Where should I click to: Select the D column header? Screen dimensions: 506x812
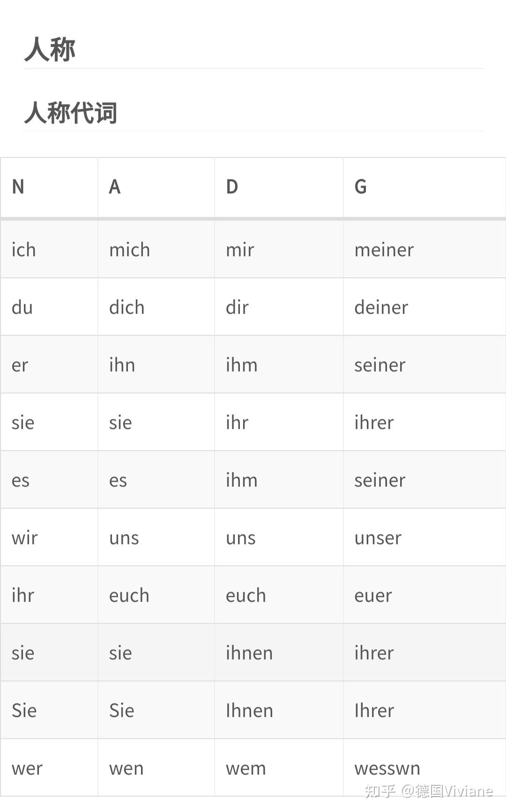tap(232, 187)
